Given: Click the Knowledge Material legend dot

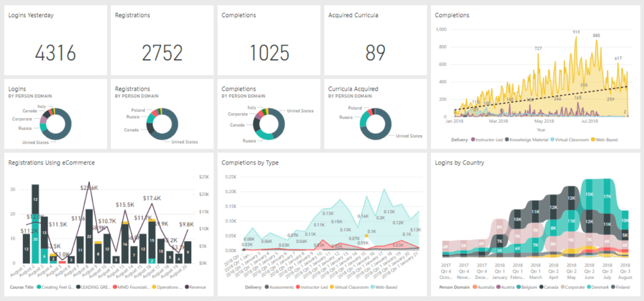Looking at the screenshot, I should [507, 139].
